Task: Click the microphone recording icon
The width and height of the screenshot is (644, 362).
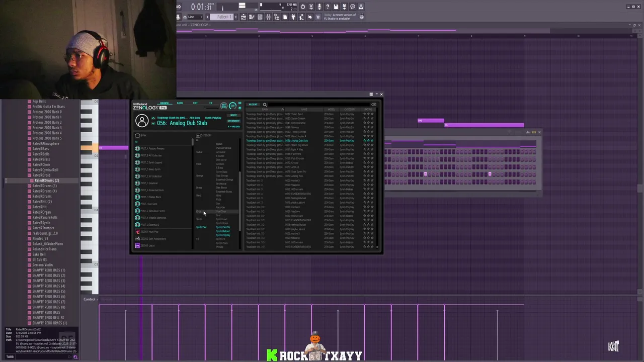Action: (x=319, y=7)
